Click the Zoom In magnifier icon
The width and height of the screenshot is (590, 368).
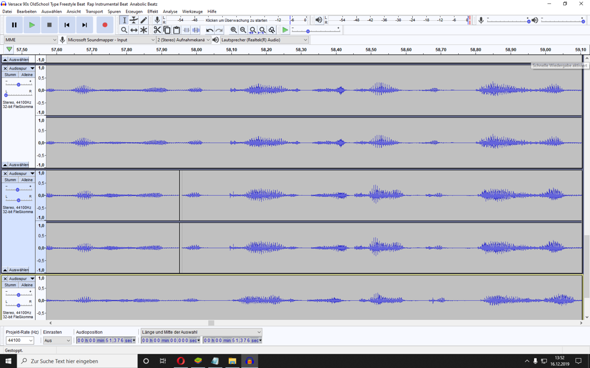[x=234, y=30]
